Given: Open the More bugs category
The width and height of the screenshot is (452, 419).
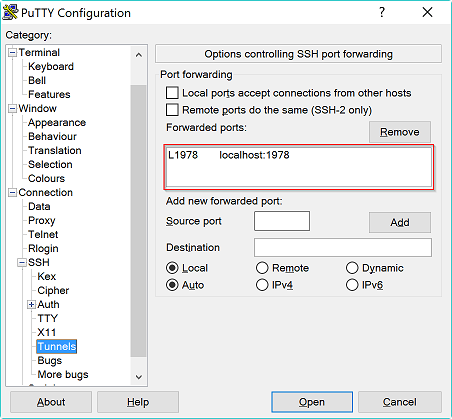Looking at the screenshot, I should point(63,374).
